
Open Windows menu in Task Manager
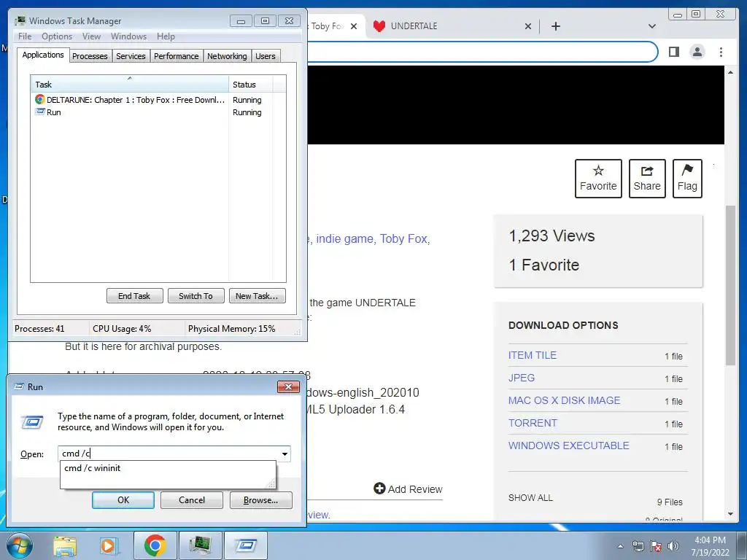[x=128, y=36]
